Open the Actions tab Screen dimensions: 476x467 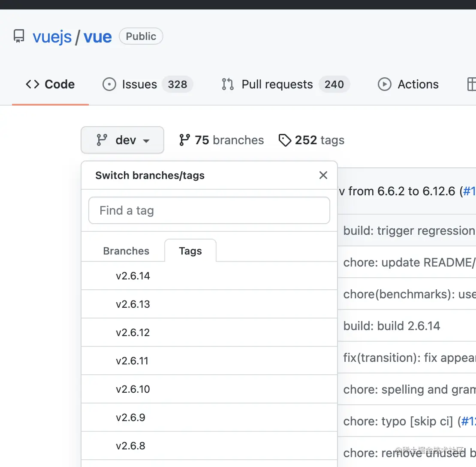pos(408,84)
